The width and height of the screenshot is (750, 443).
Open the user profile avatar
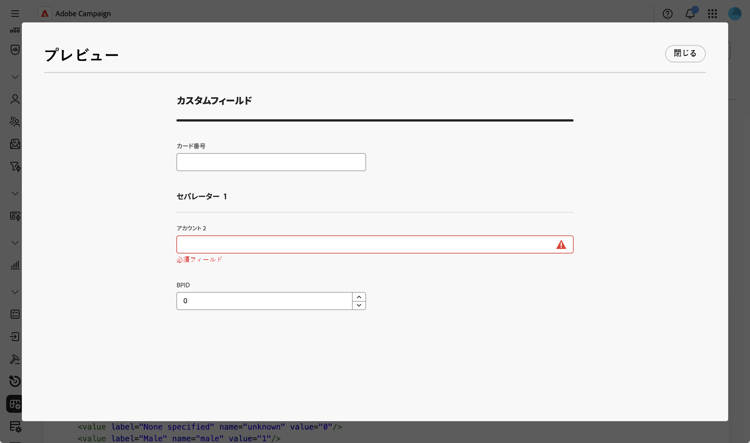[735, 14]
